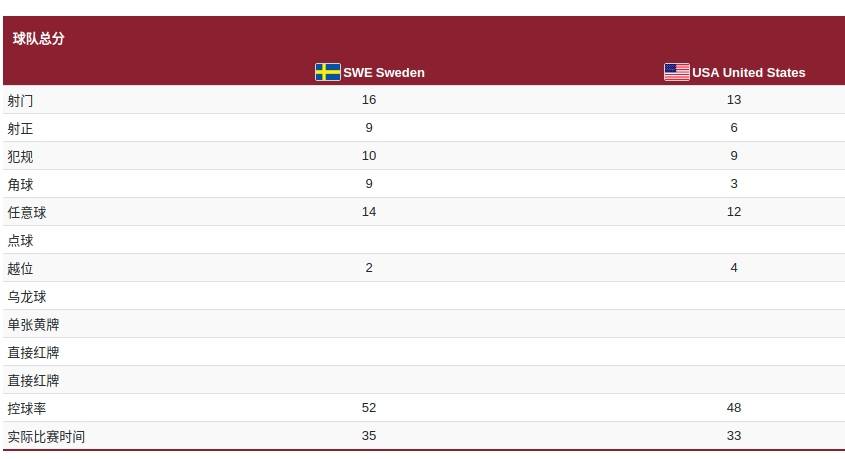845x459 pixels.
Task: Click USA's shots value 13
Action: point(733,100)
